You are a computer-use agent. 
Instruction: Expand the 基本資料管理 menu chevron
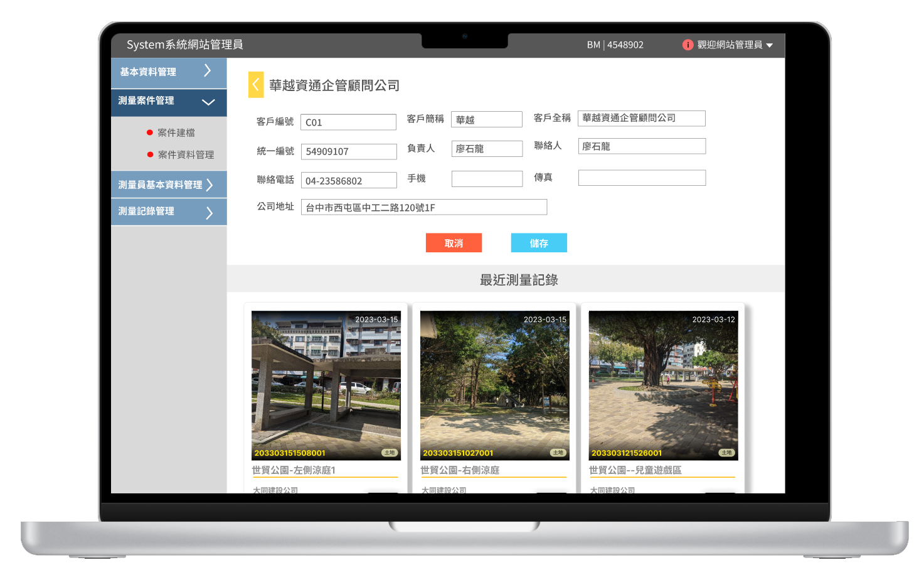(x=208, y=71)
